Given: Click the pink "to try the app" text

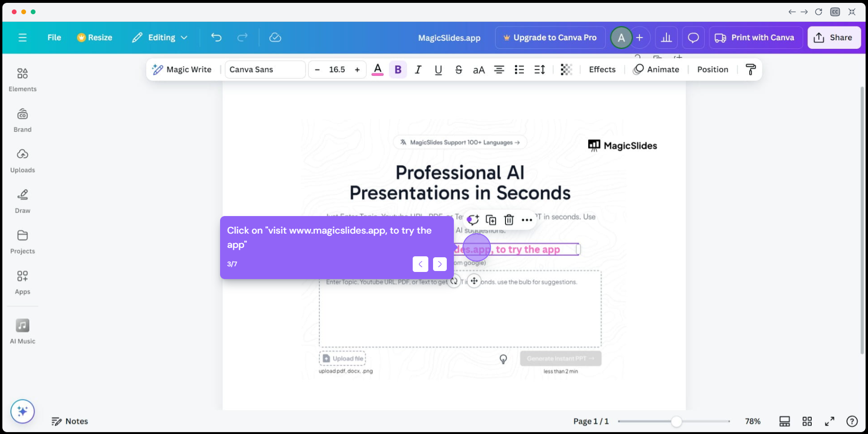Looking at the screenshot, I should (528, 249).
